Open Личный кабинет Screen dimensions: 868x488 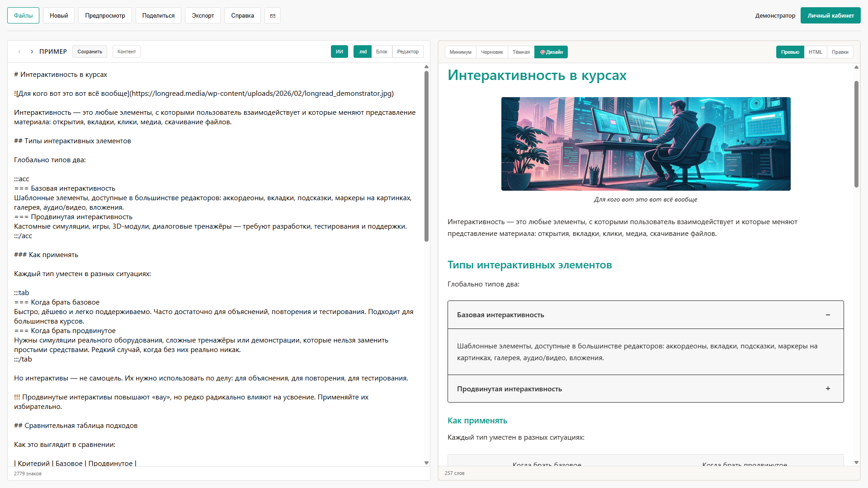830,16
